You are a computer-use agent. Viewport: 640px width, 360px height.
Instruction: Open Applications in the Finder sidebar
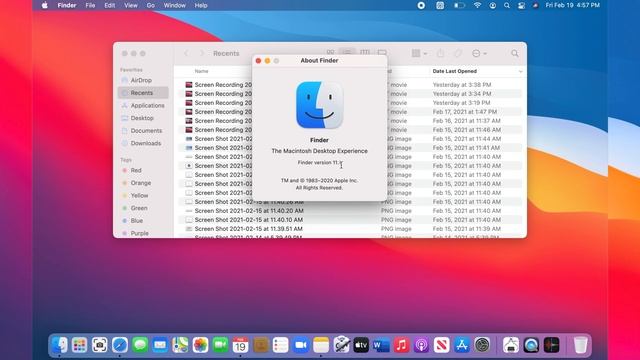click(143, 105)
